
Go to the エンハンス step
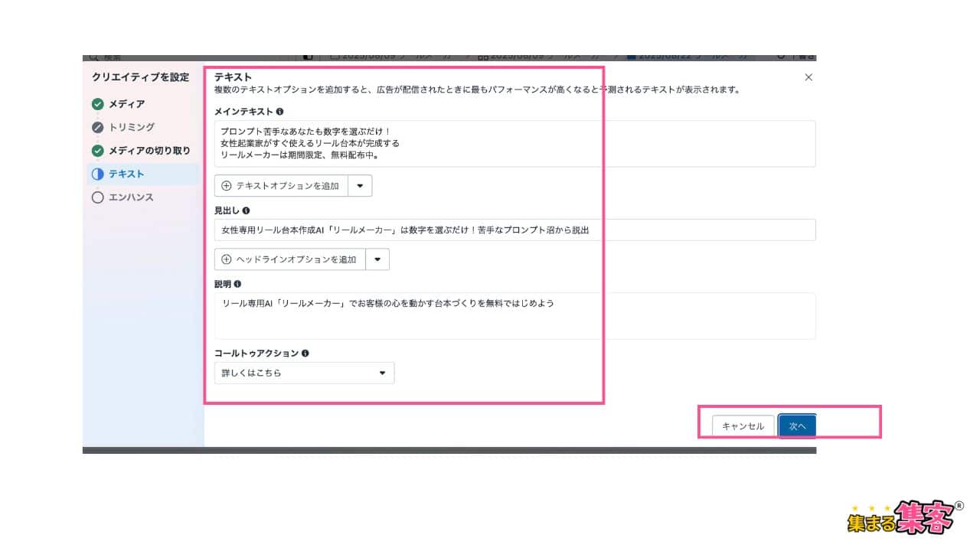[131, 197]
